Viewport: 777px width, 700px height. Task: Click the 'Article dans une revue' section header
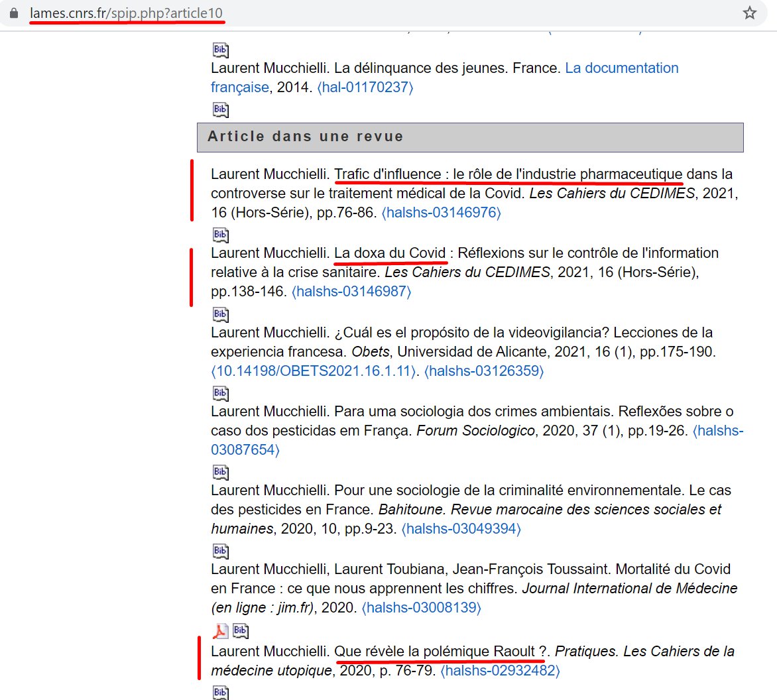tap(470, 137)
